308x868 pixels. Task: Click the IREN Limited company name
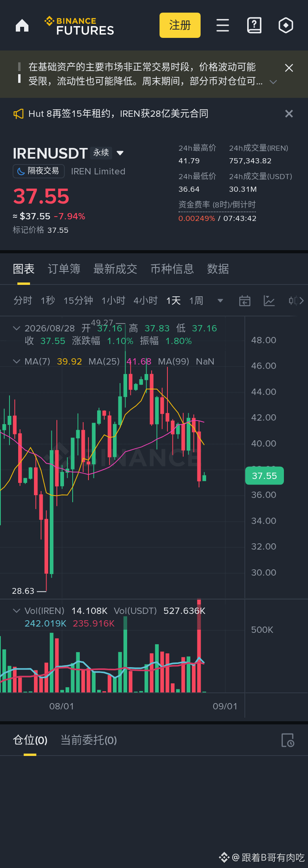[x=98, y=171]
